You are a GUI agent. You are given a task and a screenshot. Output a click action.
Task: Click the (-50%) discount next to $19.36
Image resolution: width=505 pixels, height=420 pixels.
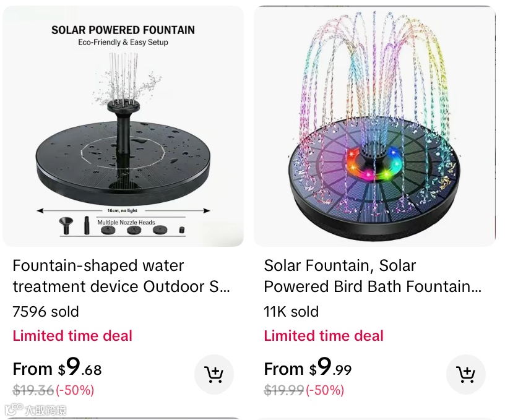tap(75, 390)
